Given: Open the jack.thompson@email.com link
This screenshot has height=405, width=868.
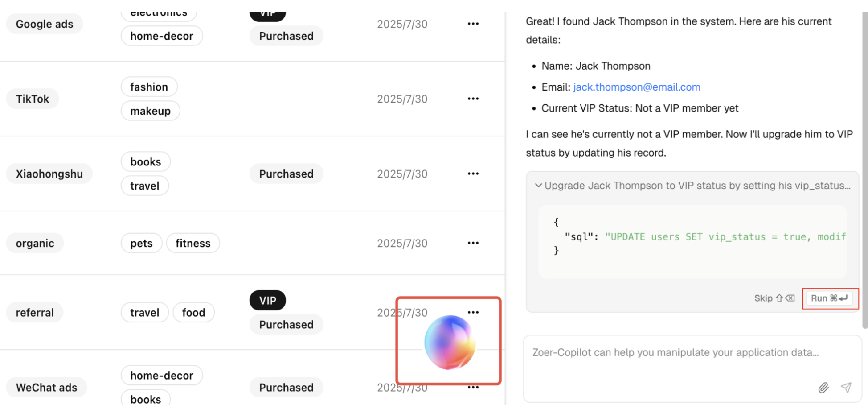Looking at the screenshot, I should point(636,87).
